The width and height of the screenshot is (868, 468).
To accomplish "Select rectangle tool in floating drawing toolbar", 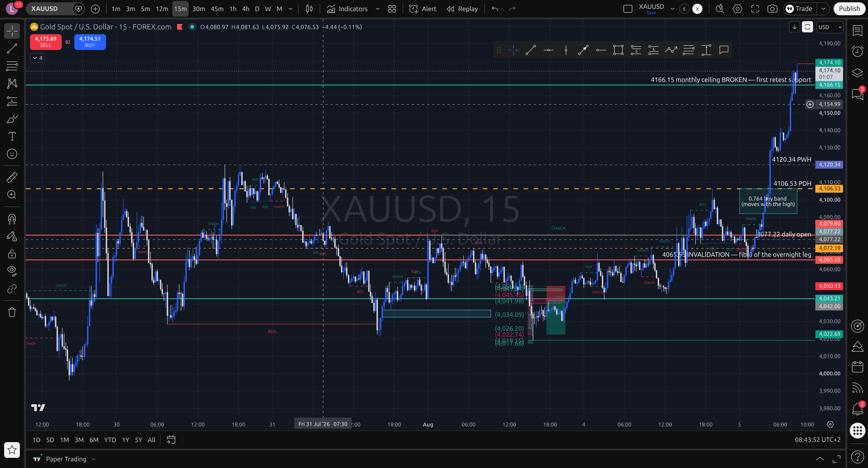I will click(618, 50).
